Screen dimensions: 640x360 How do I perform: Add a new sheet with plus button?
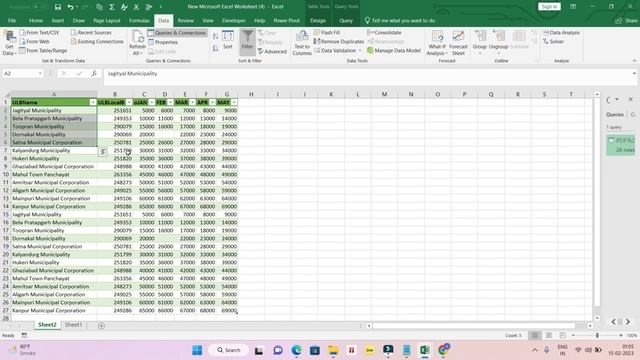101,325
